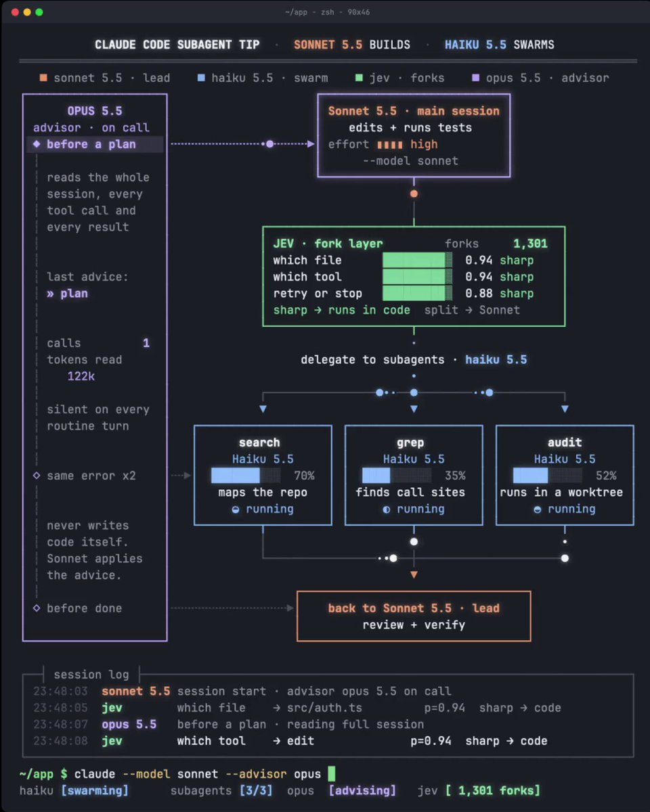Select the 23:48:03 session start log row
This screenshot has height=812, width=650.
coord(242,692)
